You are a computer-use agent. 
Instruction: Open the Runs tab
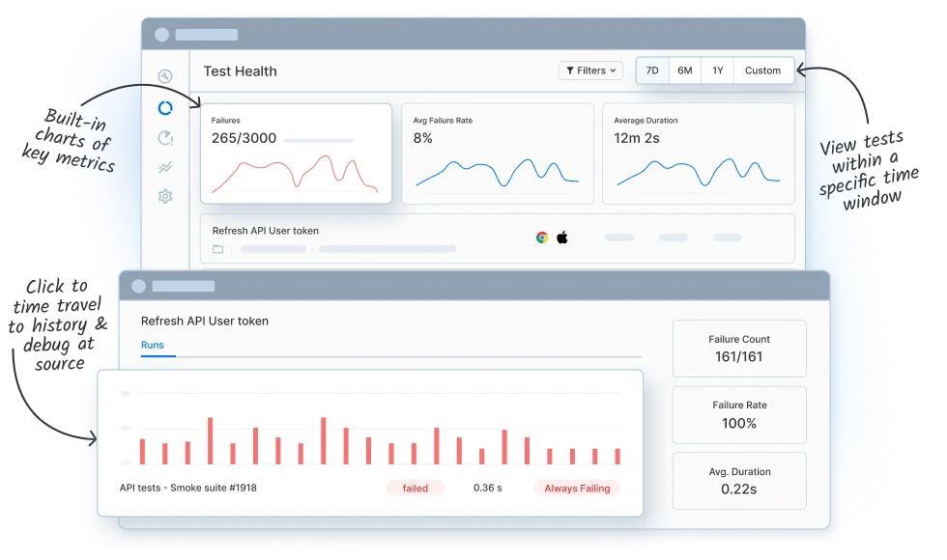(153, 345)
